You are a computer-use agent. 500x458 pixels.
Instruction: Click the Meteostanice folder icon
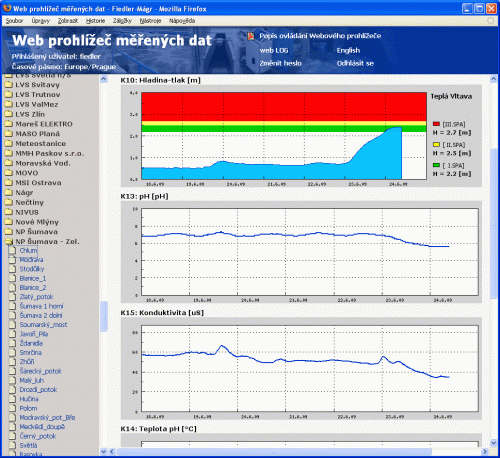8,144
